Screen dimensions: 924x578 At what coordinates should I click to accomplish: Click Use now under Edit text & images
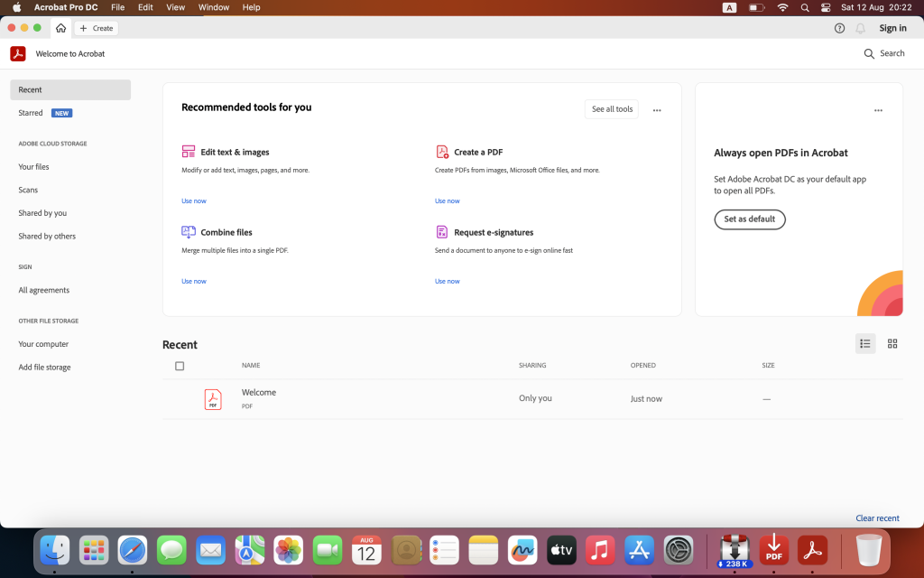click(194, 201)
